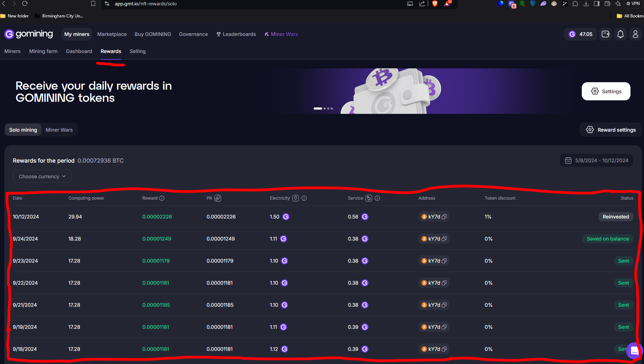Viewport: 644px width, 364px height.
Task: Open the Marketplace menu item
Action: 112,34
